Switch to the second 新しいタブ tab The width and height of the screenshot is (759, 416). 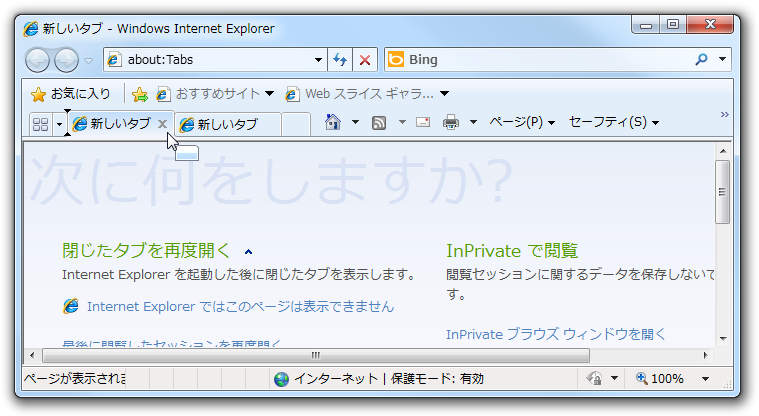tap(227, 125)
